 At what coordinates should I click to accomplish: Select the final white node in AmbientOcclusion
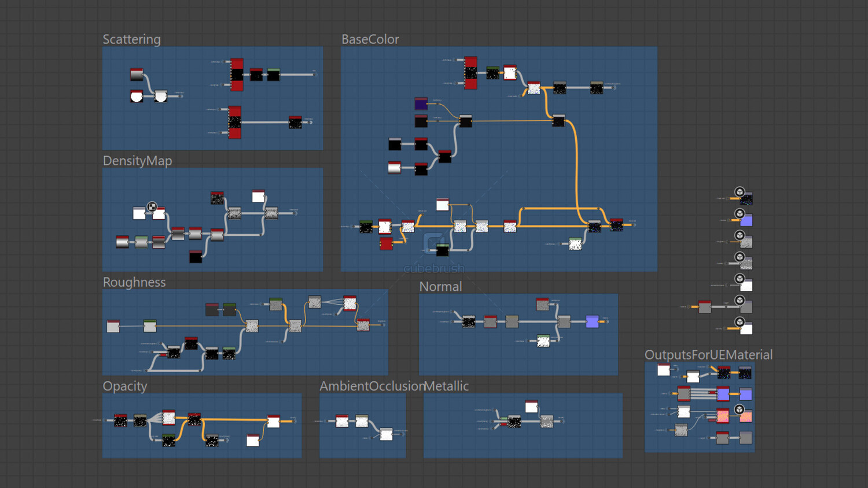click(x=386, y=434)
